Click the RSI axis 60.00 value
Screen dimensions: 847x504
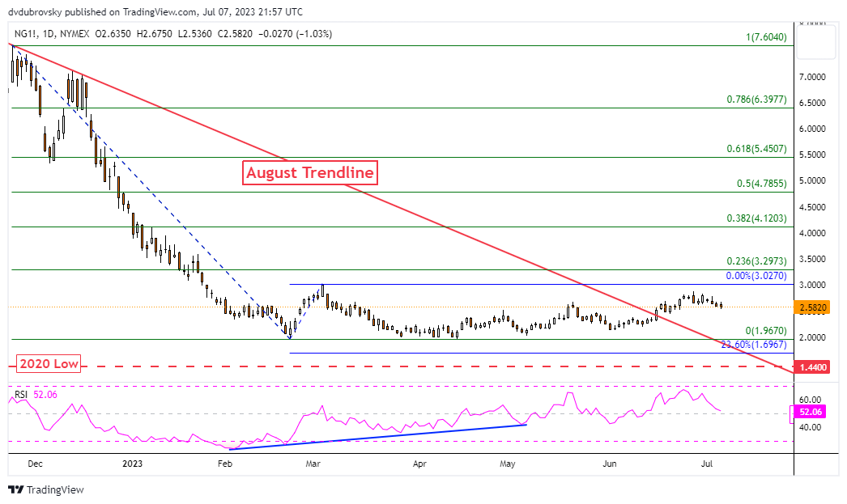tap(811, 400)
